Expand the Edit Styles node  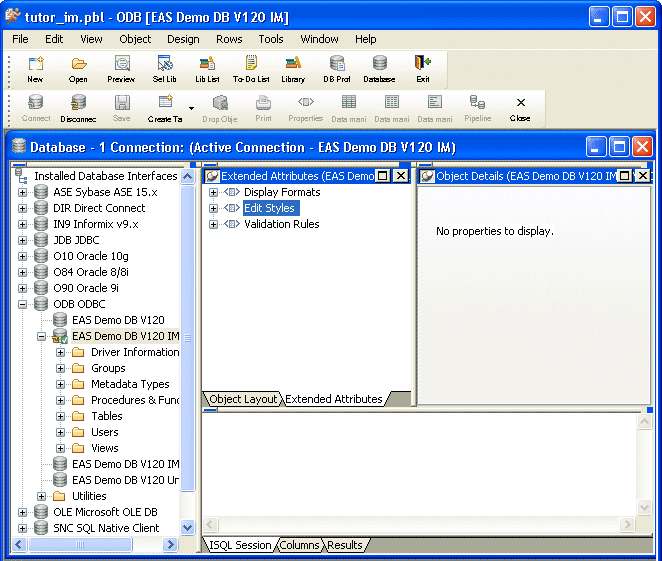click(213, 209)
